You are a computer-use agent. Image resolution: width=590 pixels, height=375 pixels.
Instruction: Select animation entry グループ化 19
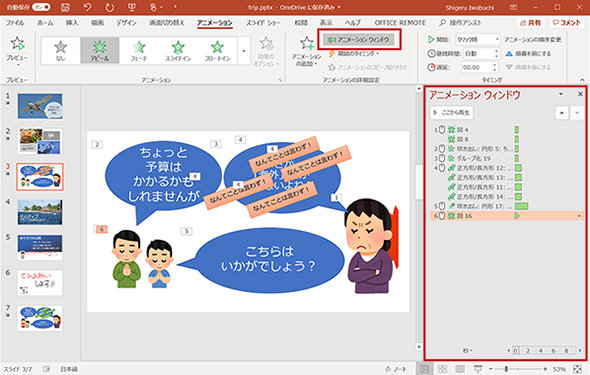[x=506, y=158]
